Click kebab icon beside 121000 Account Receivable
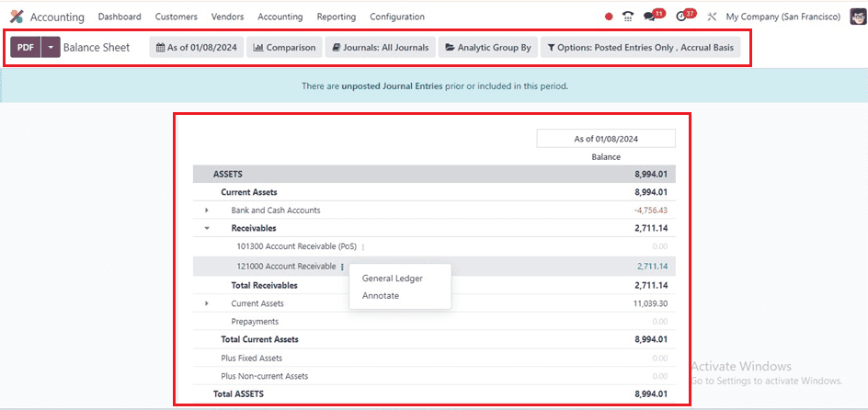 click(x=342, y=267)
